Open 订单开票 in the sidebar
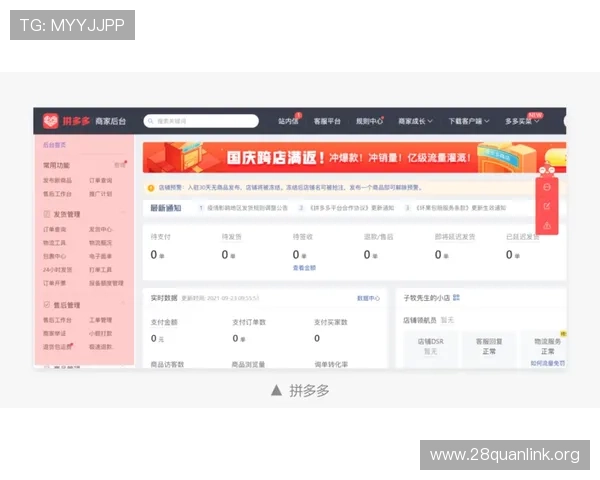The width and height of the screenshot is (600, 480). click(x=54, y=283)
